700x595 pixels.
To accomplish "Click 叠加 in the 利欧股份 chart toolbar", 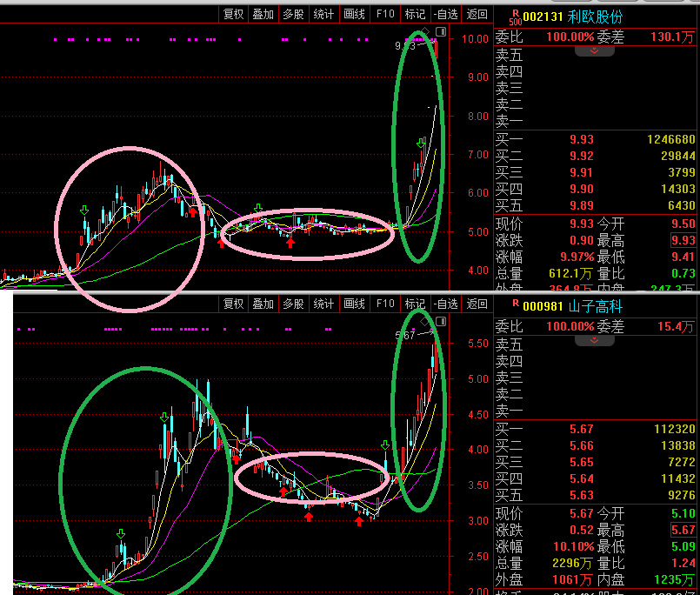I will (263, 14).
